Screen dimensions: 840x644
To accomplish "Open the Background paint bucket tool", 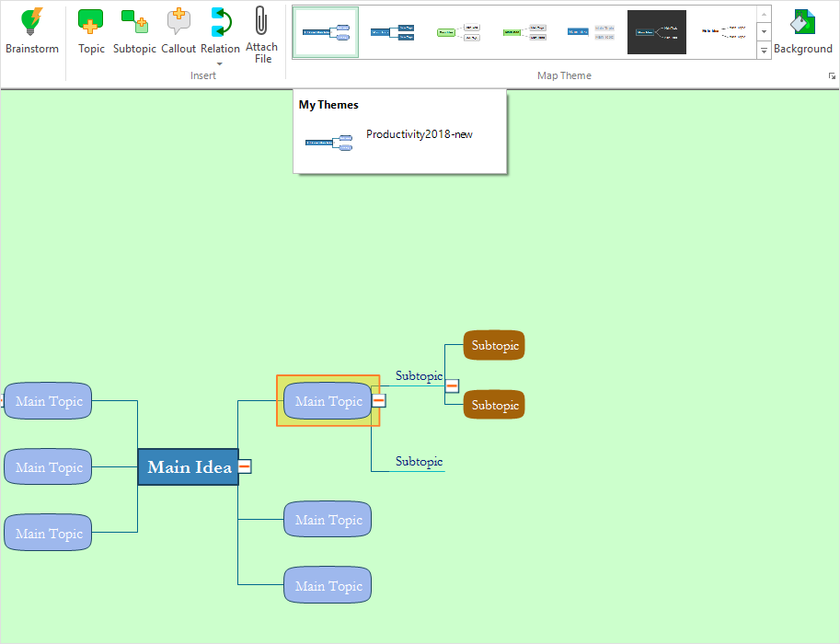I will click(x=802, y=22).
